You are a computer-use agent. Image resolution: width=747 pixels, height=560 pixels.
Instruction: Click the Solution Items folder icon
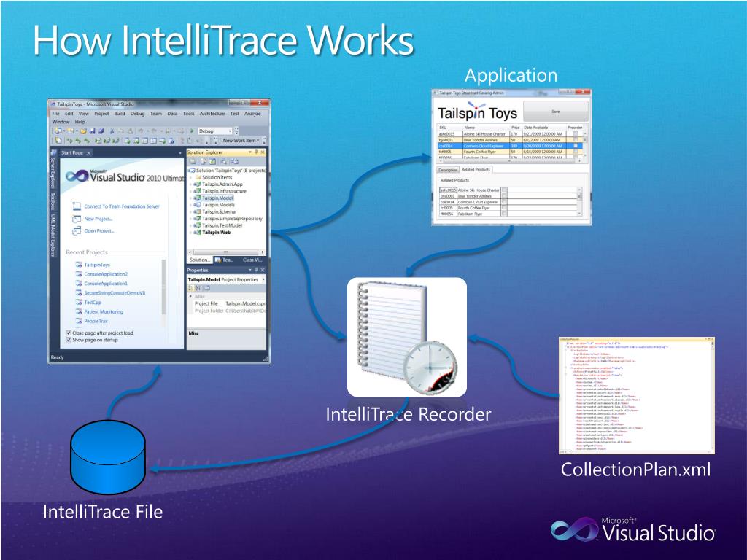coord(198,177)
